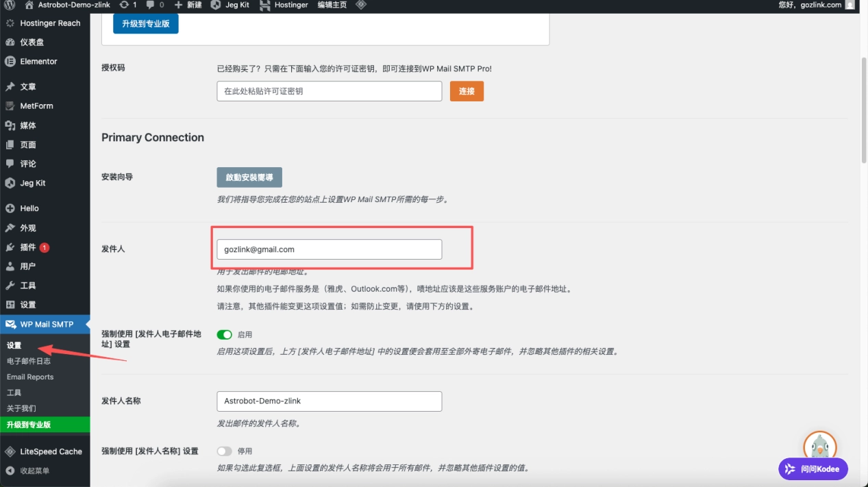Click the page vertical scrollbar
This screenshot has width=868, height=487.
pyautogui.click(x=864, y=110)
